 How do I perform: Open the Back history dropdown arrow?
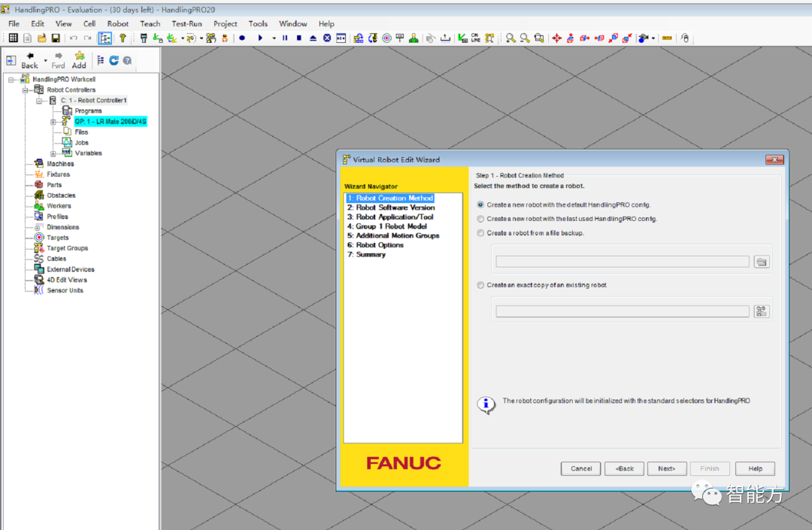point(46,61)
